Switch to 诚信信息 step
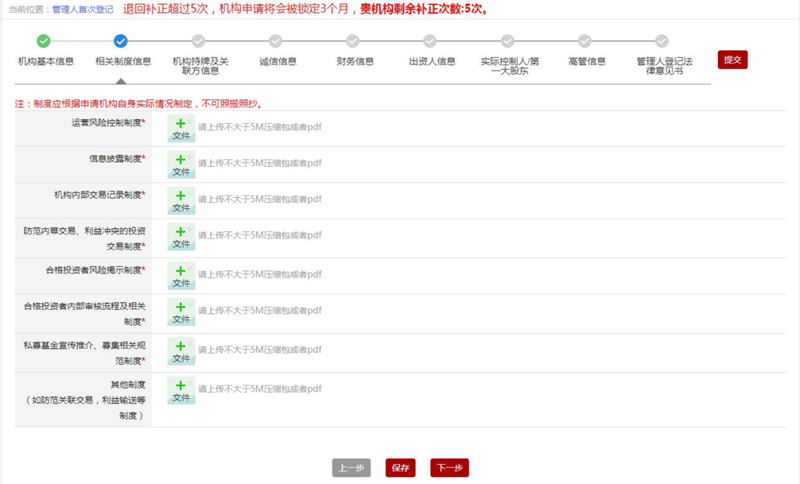The height and width of the screenshot is (484, 800). (276, 42)
